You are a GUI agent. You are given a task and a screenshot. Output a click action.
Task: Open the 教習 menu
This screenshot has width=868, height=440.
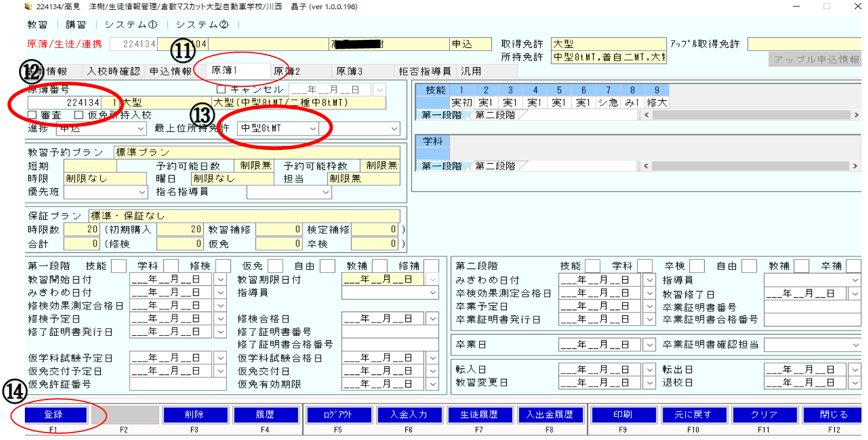[x=37, y=24]
